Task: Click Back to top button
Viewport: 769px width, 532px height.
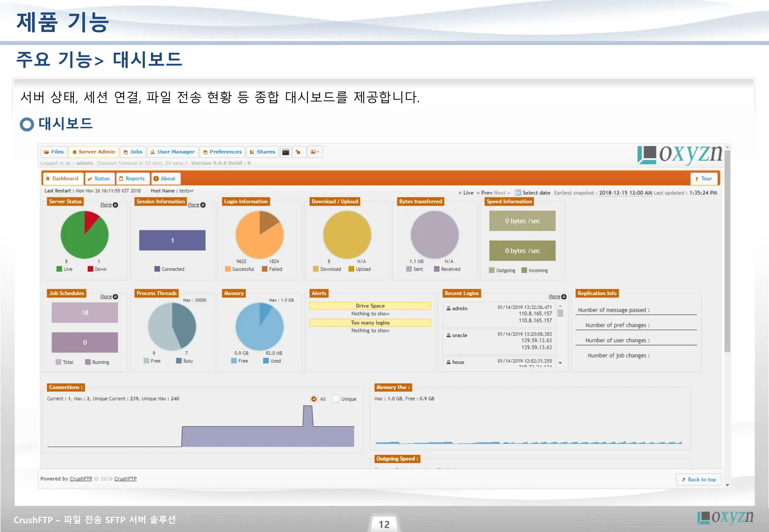Action: click(699, 479)
